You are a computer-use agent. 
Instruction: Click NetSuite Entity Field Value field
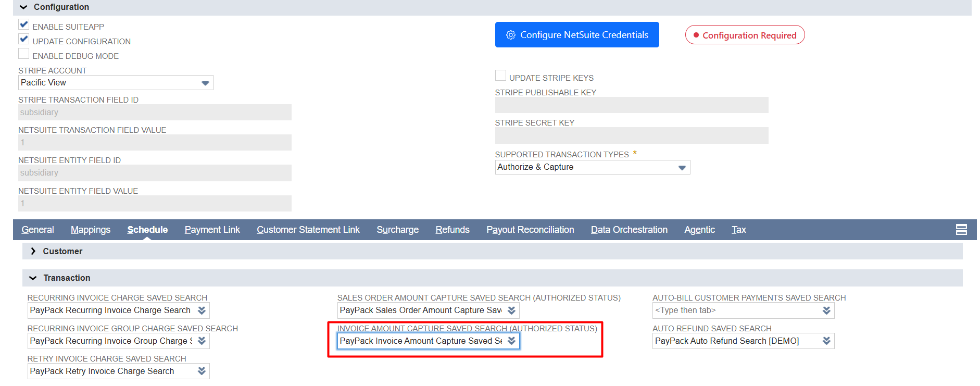point(155,204)
